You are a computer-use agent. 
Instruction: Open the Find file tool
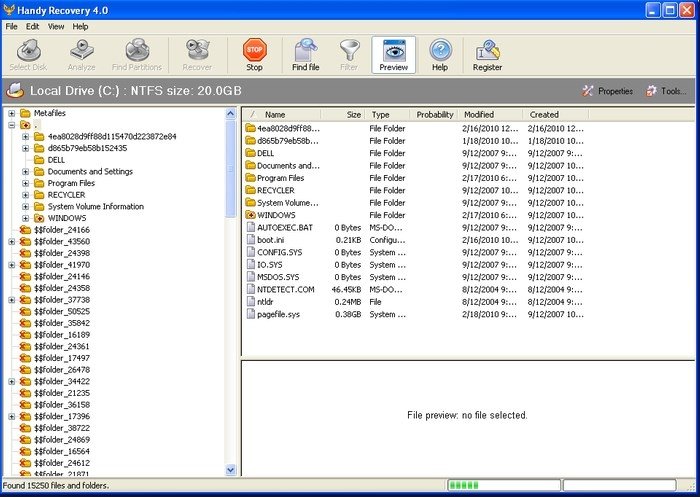305,55
